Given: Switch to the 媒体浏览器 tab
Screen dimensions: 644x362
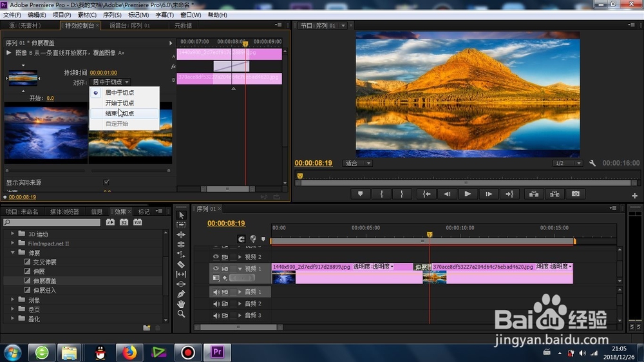Looking at the screenshot, I should 64,212.
